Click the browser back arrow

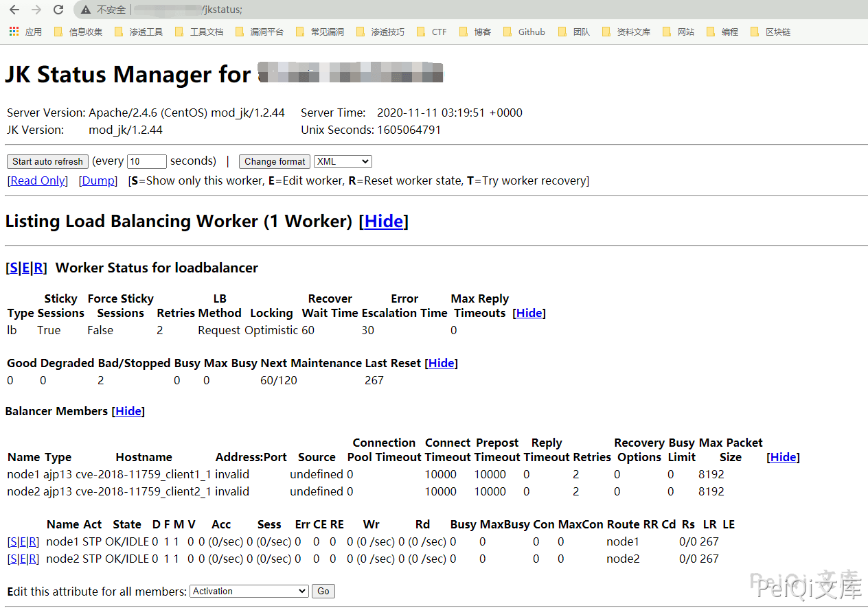tap(14, 10)
